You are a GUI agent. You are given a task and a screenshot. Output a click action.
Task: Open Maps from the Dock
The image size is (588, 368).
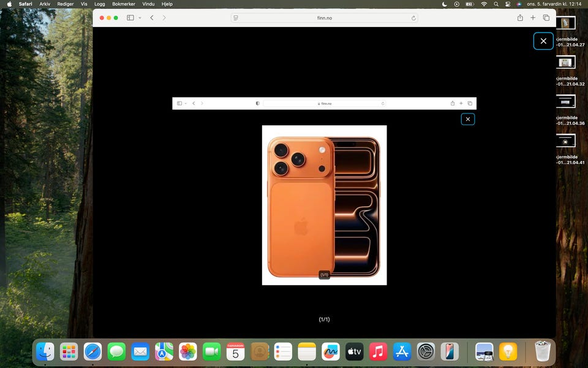164,352
